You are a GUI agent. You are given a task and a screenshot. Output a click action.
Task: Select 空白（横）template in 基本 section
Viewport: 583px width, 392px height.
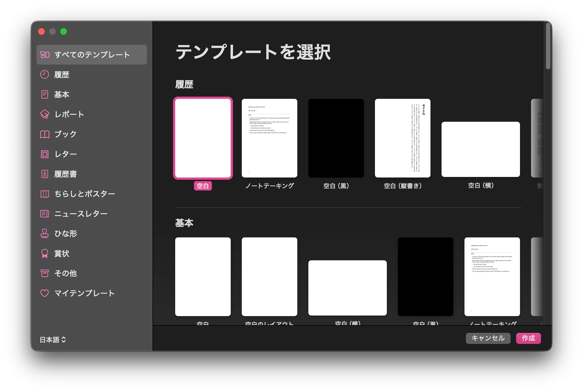click(x=347, y=288)
